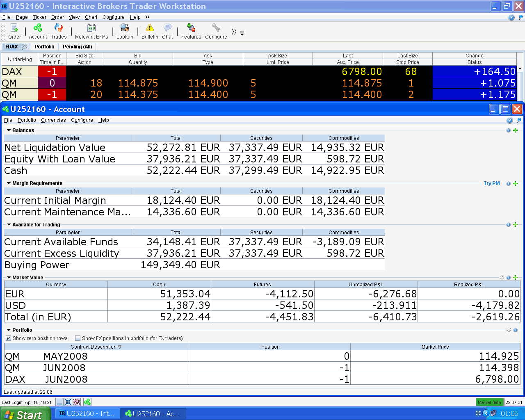The width and height of the screenshot is (525, 420).
Task: Expand the toolbar overflow chevron
Action: [234, 32]
